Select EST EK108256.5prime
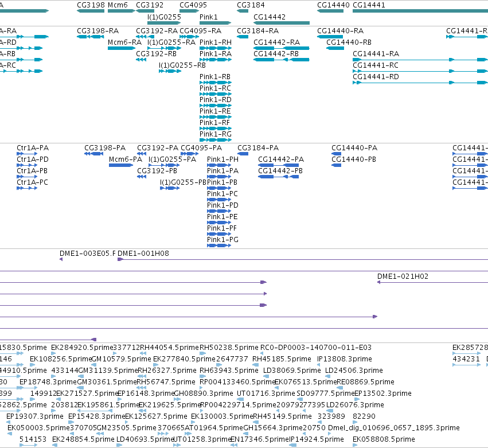 33,365
